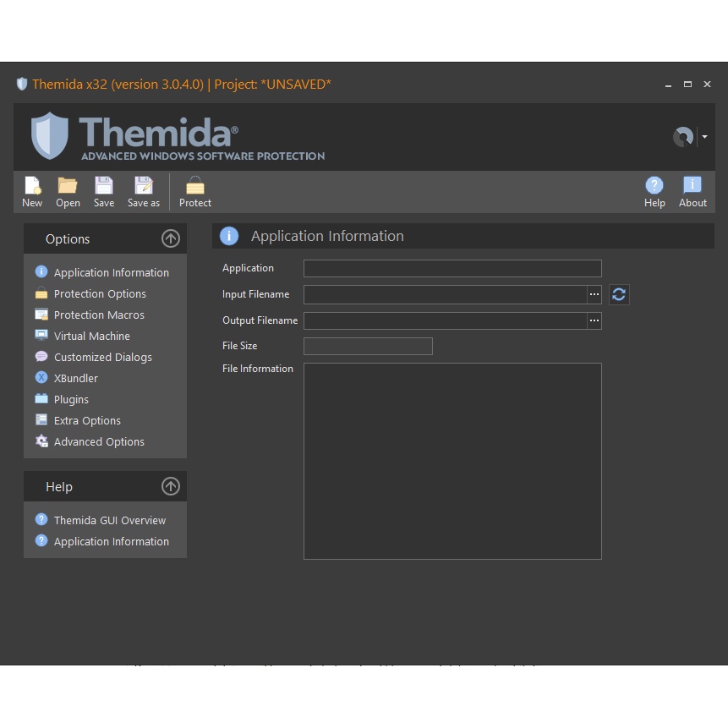
Task: Select the XBundler option
Action: [x=75, y=378]
